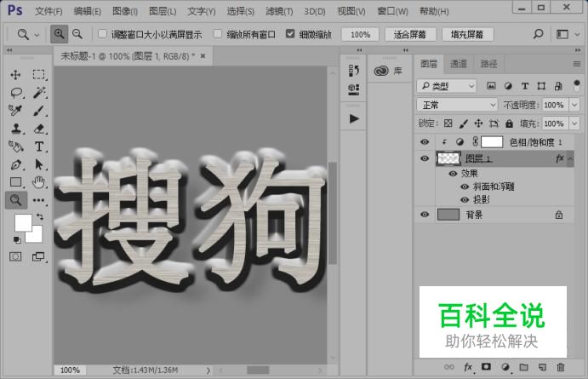Image resolution: width=588 pixels, height=379 pixels.
Task: Open the zoom tool preset dropdown
Action: tap(37, 35)
